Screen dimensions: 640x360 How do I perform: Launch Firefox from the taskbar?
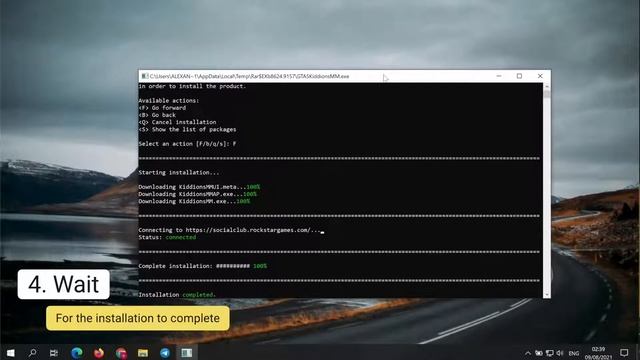coord(99,353)
